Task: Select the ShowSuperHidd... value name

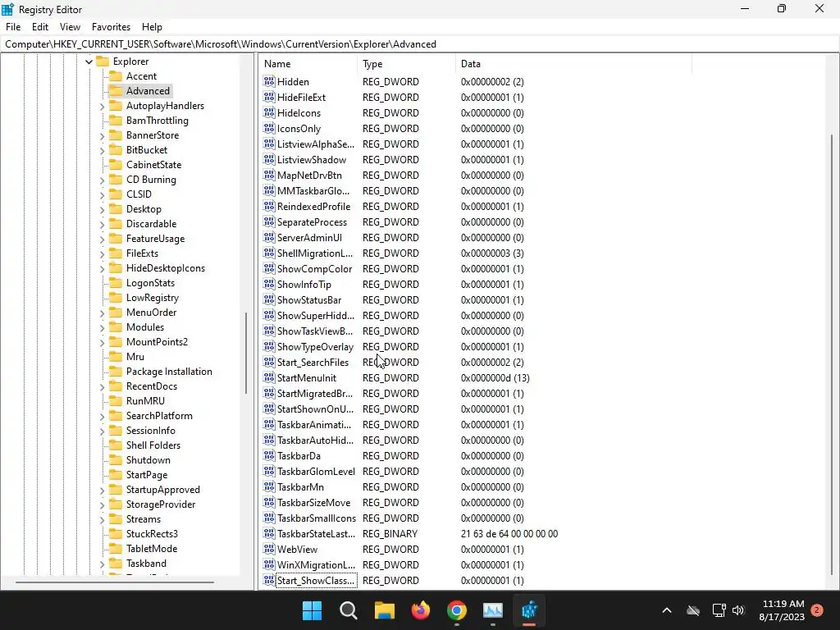Action: pyautogui.click(x=316, y=316)
